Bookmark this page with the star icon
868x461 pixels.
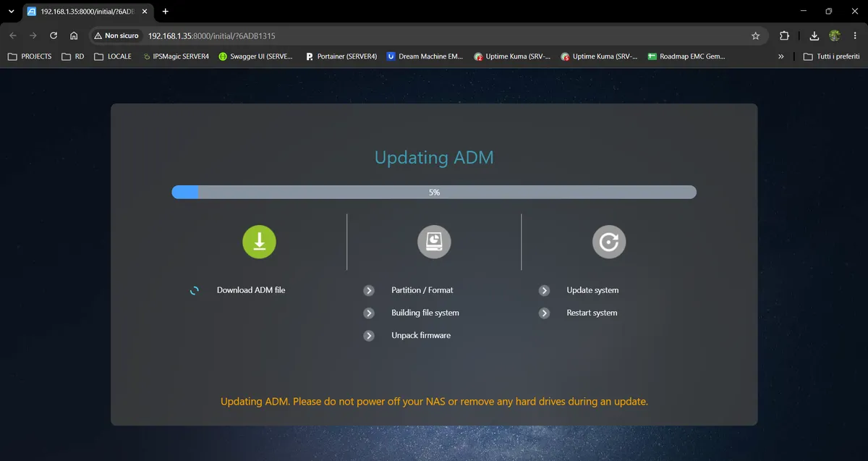pyautogui.click(x=756, y=35)
